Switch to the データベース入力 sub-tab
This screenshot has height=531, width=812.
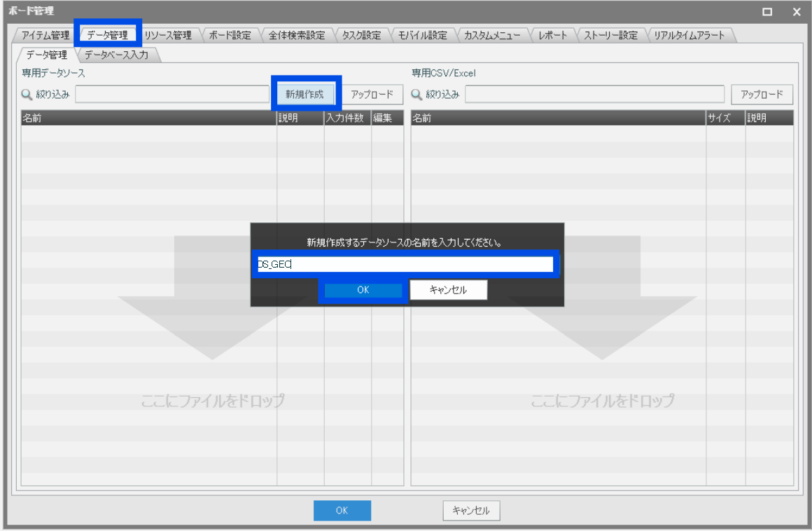(116, 55)
